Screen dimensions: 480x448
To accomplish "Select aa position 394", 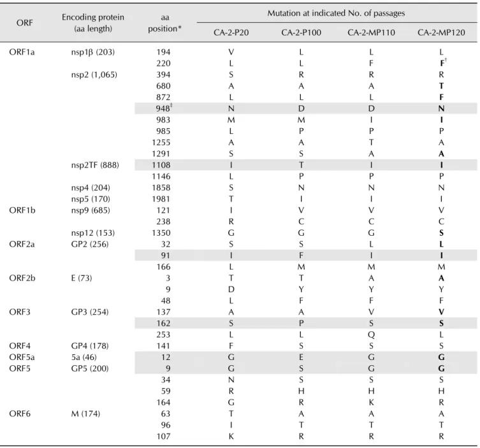I will click(163, 75).
